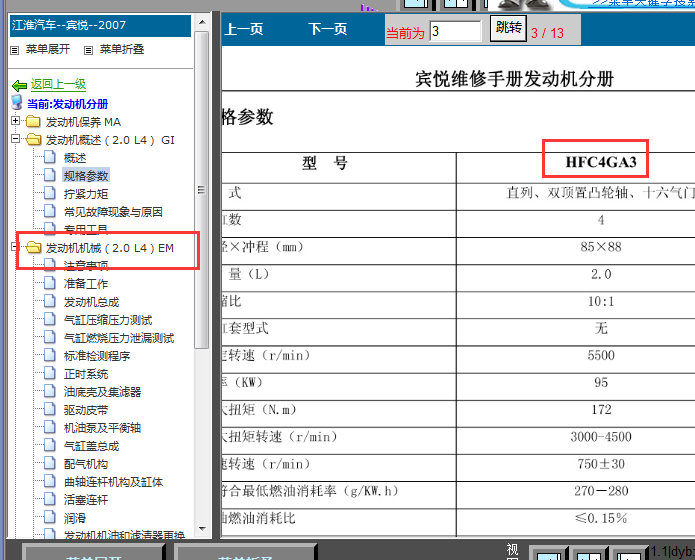Viewport: 695px width, 560px height.
Task: Click the 菜单展开 option in the sidebar header
Action: click(x=47, y=49)
